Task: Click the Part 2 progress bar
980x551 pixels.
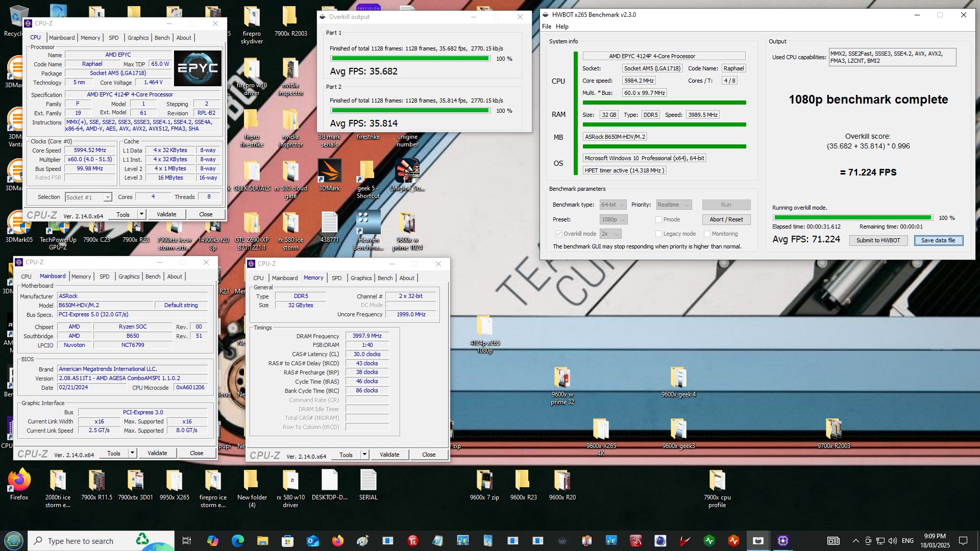Action: 410,111
